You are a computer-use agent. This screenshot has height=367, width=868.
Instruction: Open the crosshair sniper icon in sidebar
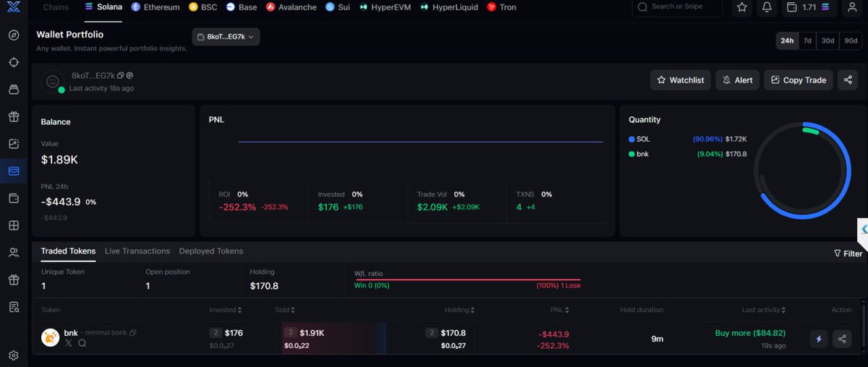tap(13, 62)
